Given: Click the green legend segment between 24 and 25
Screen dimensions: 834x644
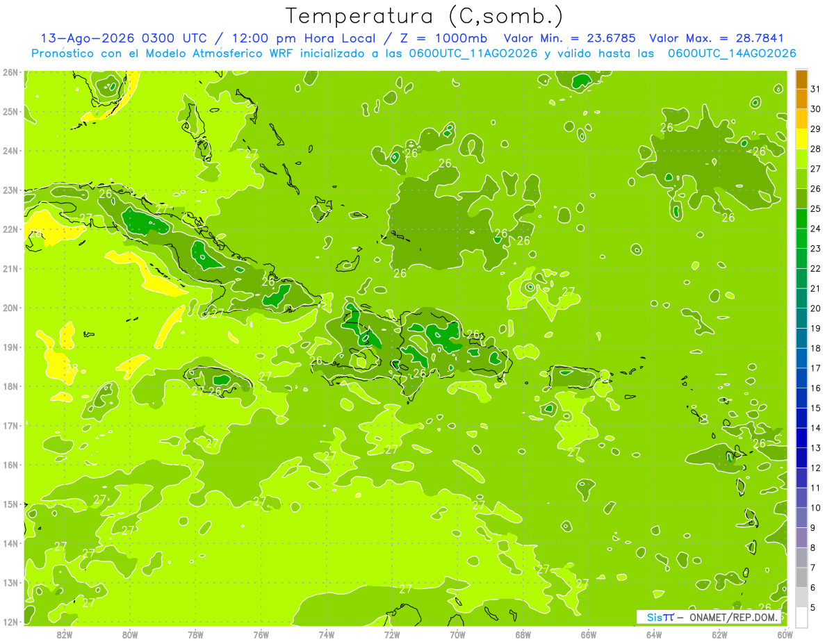Looking at the screenshot, I should coord(801,219).
